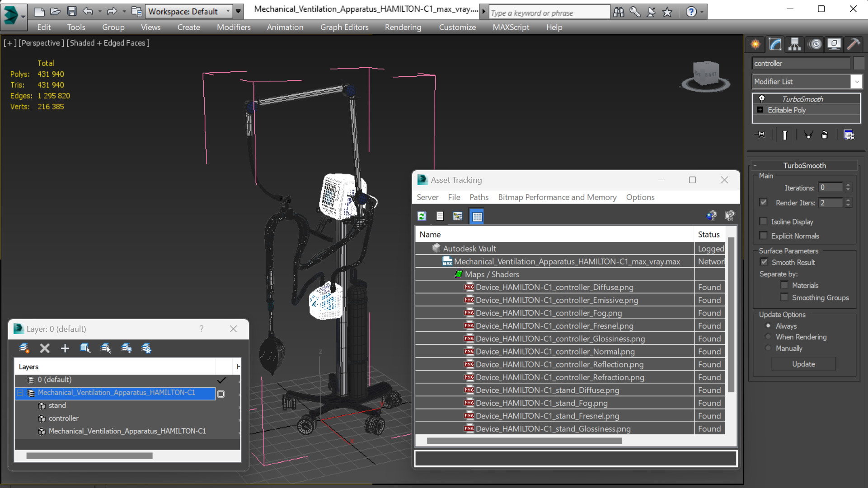Enable Isoline Display checkbox
Viewport: 868px width, 488px height.
point(763,221)
